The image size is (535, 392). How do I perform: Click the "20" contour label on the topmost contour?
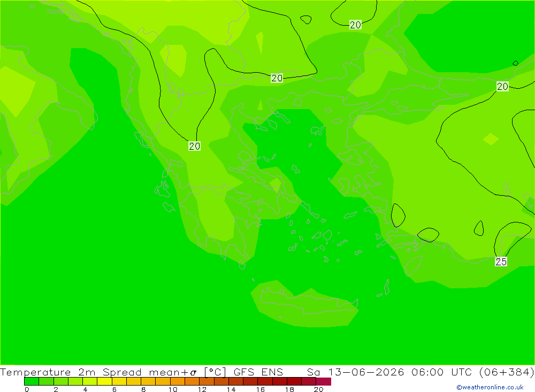[355, 25]
